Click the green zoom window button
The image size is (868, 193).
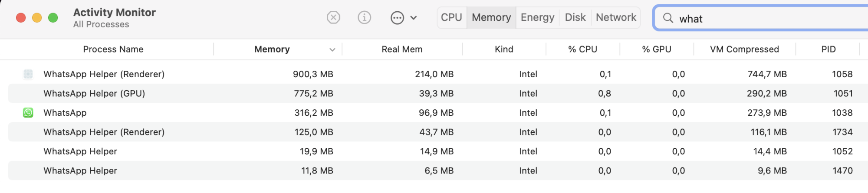tap(53, 18)
